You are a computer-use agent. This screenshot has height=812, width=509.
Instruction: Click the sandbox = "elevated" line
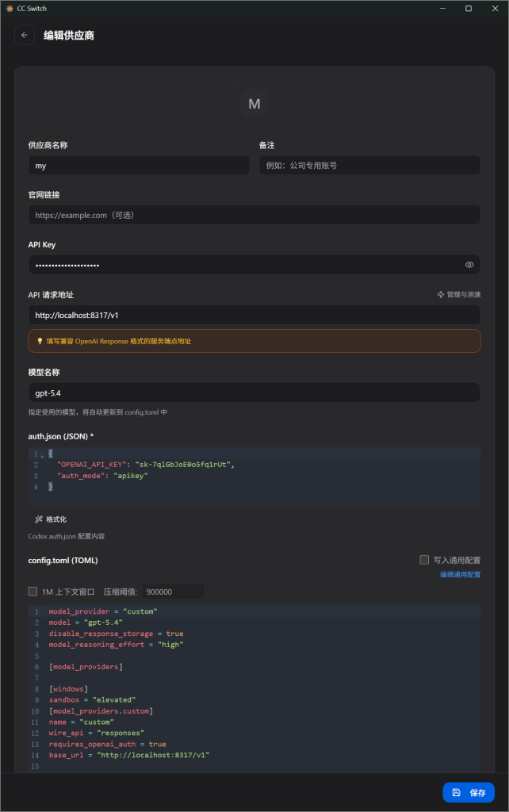pos(92,699)
